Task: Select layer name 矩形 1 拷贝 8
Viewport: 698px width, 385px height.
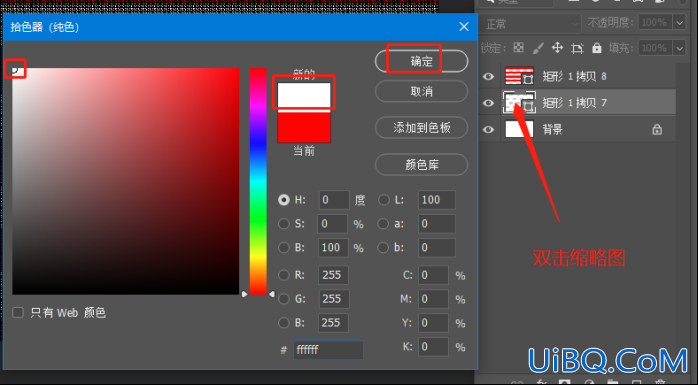Action: (x=574, y=77)
